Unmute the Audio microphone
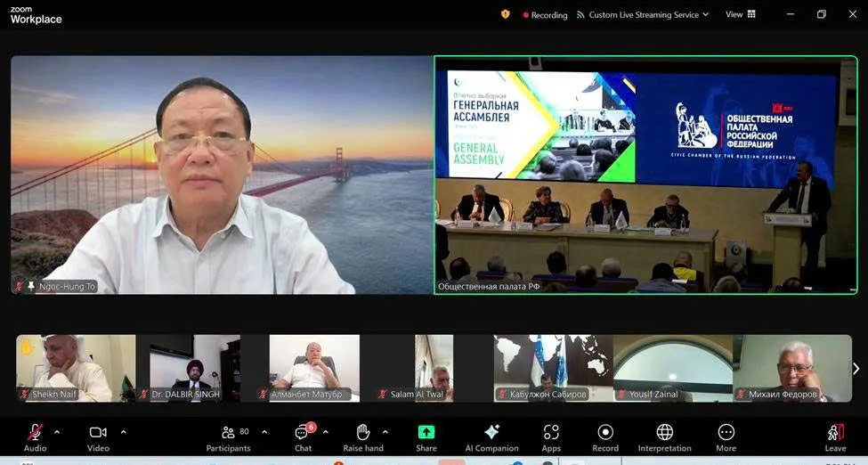868x465 pixels. [36, 435]
